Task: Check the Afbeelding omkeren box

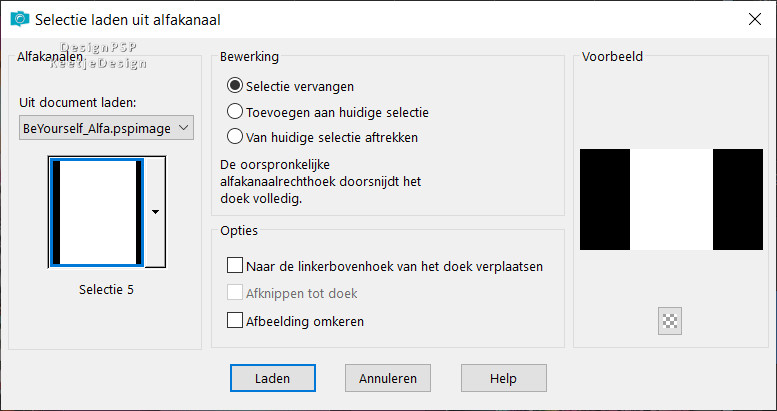Action: [x=236, y=322]
